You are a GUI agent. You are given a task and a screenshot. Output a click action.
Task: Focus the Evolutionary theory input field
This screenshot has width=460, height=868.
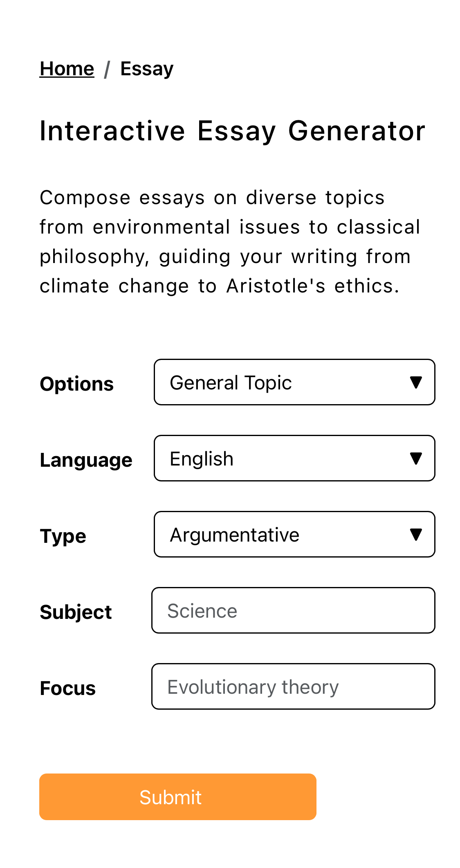click(293, 687)
